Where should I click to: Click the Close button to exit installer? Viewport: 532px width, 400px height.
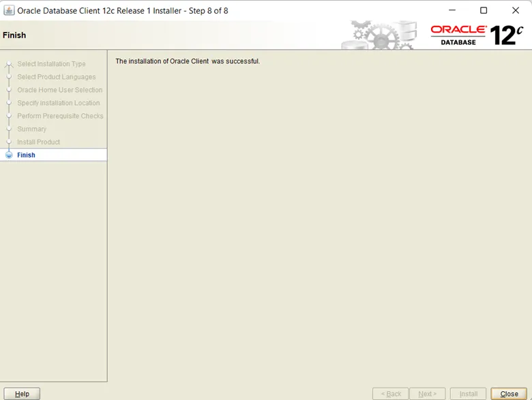coord(509,394)
